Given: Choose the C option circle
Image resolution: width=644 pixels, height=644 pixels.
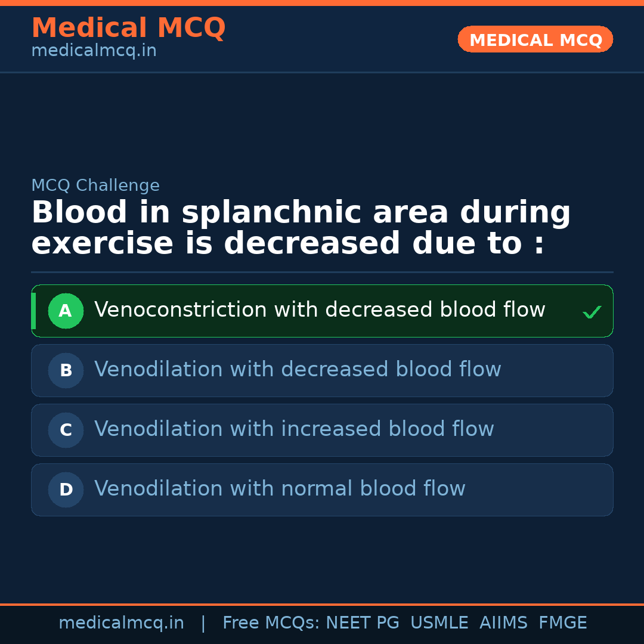Looking at the screenshot, I should click(66, 430).
